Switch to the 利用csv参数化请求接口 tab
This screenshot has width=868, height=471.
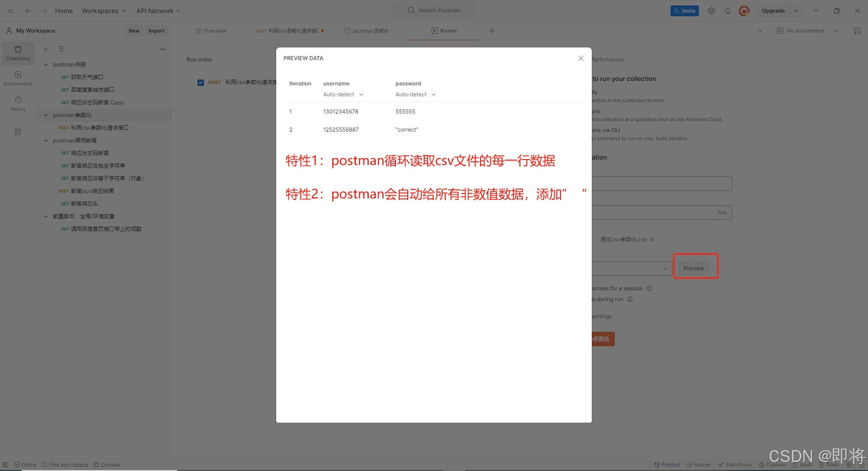click(x=289, y=31)
